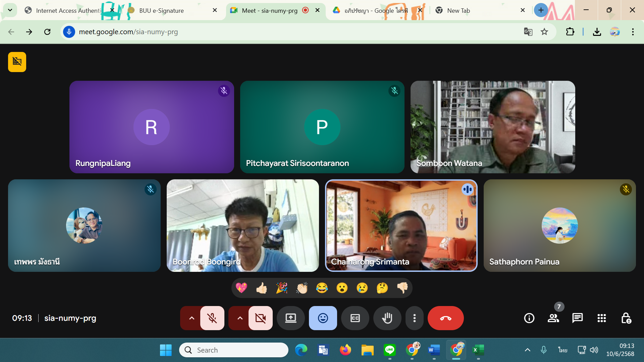Go back in browser history
644x362 pixels.
[x=11, y=32]
